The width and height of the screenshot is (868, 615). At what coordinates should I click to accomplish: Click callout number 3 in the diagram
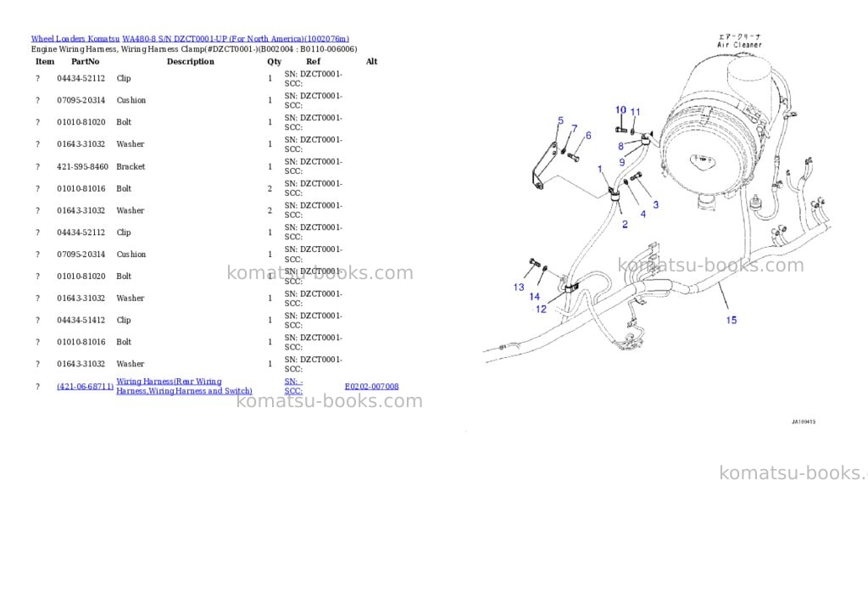(656, 205)
